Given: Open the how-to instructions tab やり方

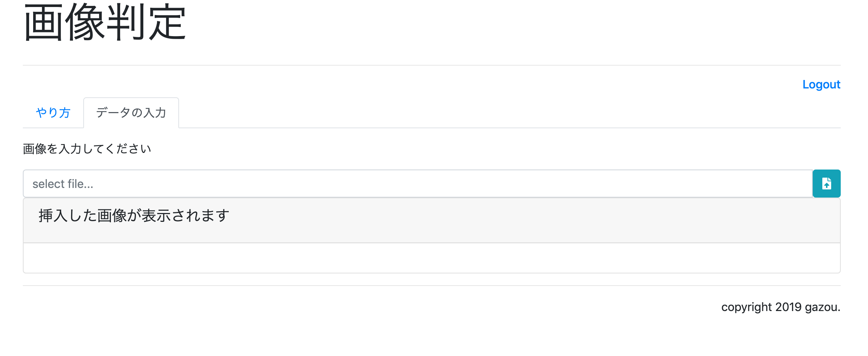Looking at the screenshot, I should click(53, 113).
